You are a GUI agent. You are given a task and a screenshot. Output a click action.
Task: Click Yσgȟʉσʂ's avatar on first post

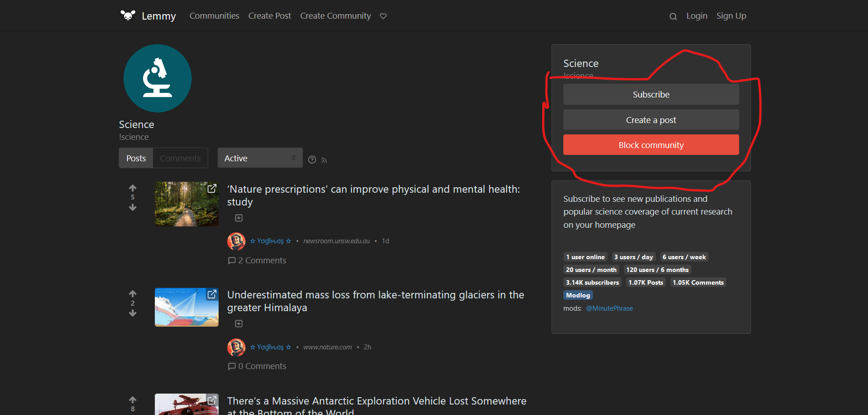point(236,241)
